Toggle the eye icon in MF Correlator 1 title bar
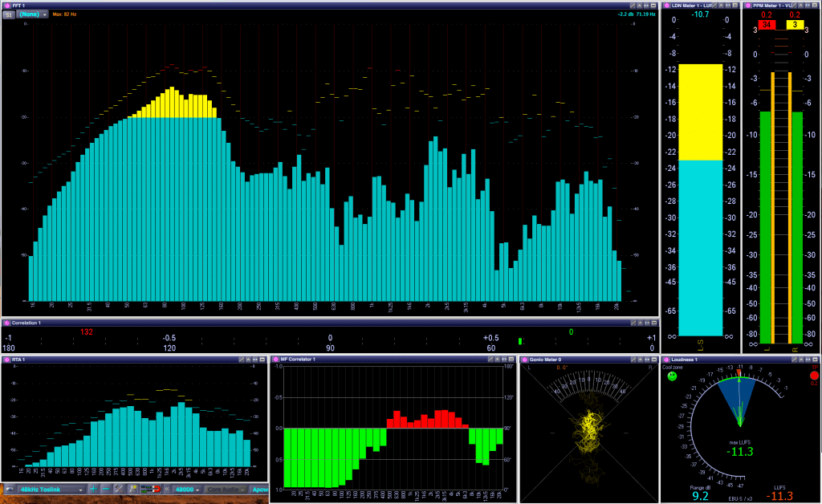 pyautogui.click(x=504, y=360)
